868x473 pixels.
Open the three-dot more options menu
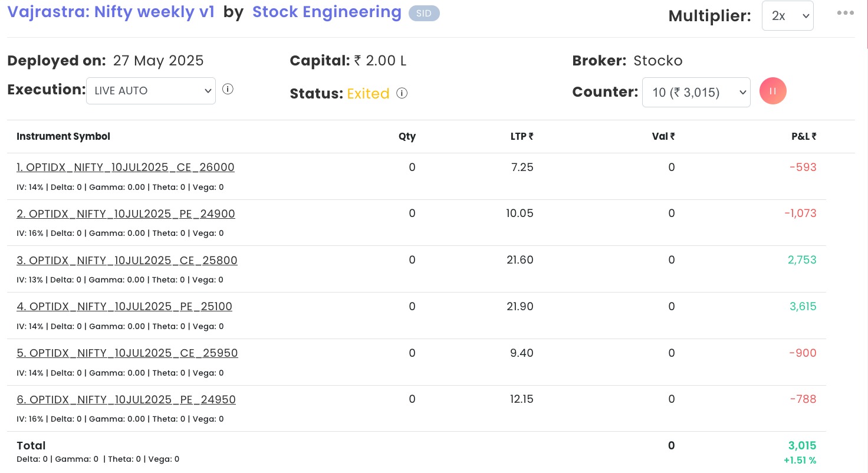coord(845,13)
